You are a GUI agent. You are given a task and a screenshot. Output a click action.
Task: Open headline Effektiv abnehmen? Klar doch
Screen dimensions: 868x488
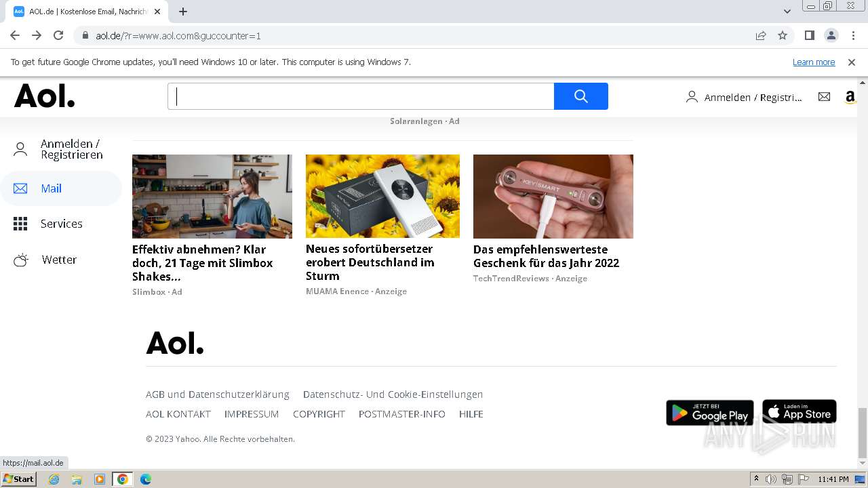pos(202,263)
